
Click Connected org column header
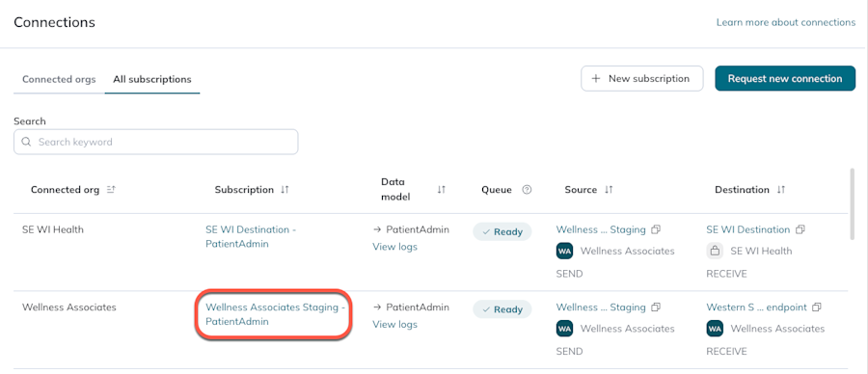[66, 190]
